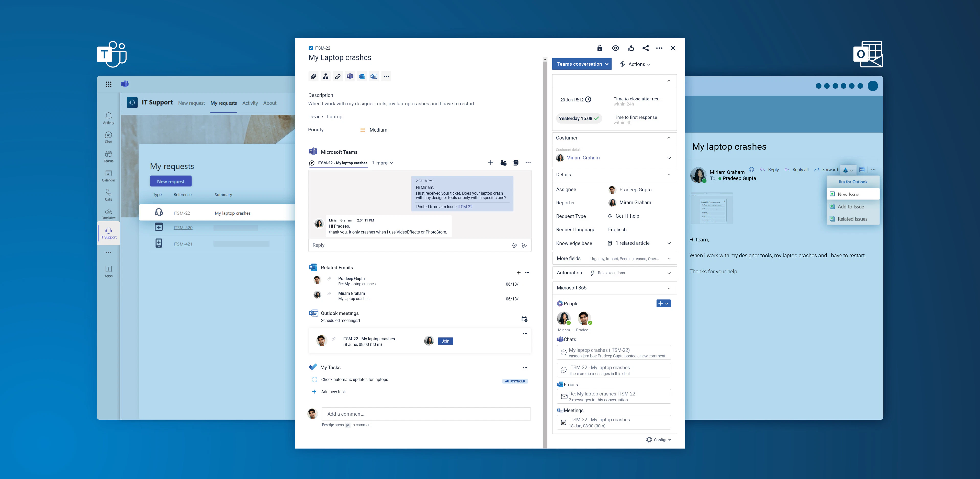
Task: Collapse the Costumer section
Action: pyautogui.click(x=669, y=138)
